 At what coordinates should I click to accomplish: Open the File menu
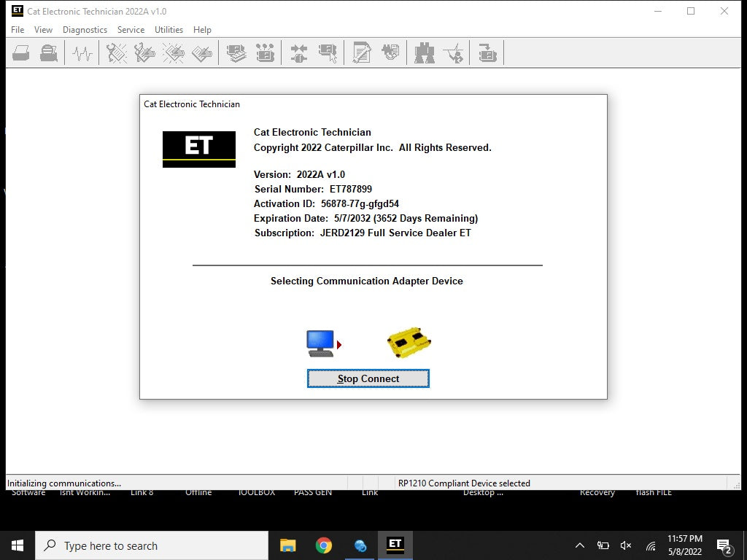point(18,29)
